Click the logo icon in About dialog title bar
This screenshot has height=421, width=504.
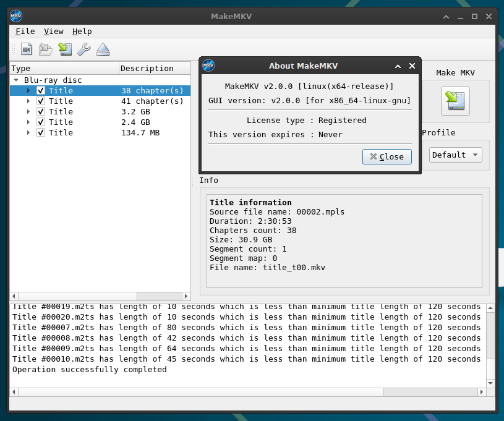[x=208, y=66]
